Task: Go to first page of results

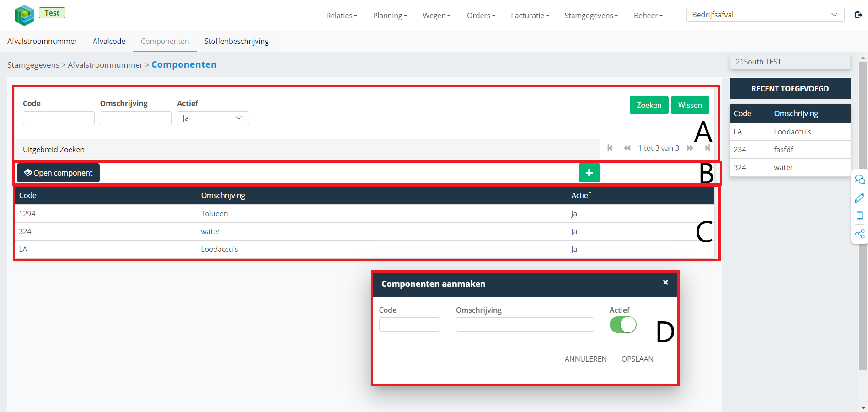Action: (610, 148)
